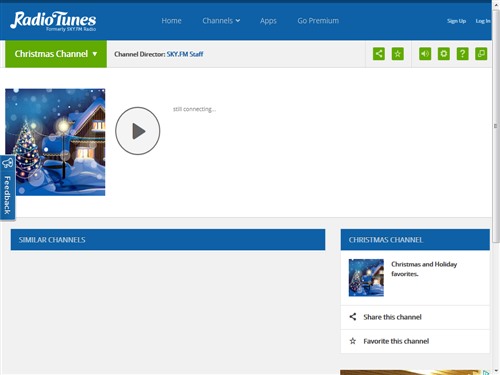
Task: Open the Apps menu item
Action: [x=268, y=21]
